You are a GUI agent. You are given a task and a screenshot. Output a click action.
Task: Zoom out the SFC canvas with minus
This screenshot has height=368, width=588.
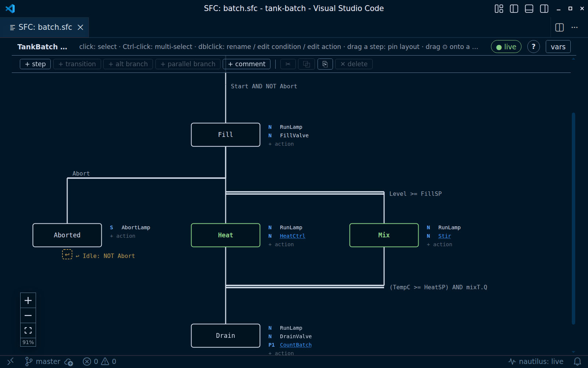28,316
